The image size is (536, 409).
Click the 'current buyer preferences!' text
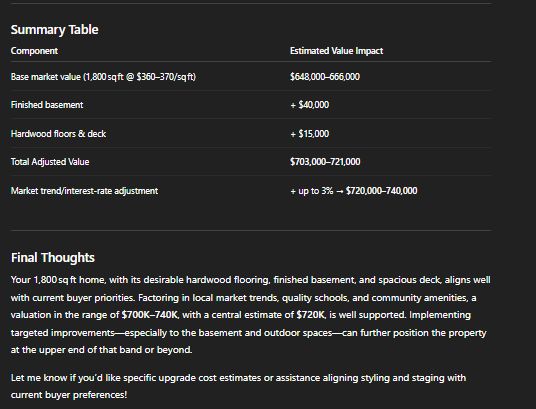(x=69, y=395)
